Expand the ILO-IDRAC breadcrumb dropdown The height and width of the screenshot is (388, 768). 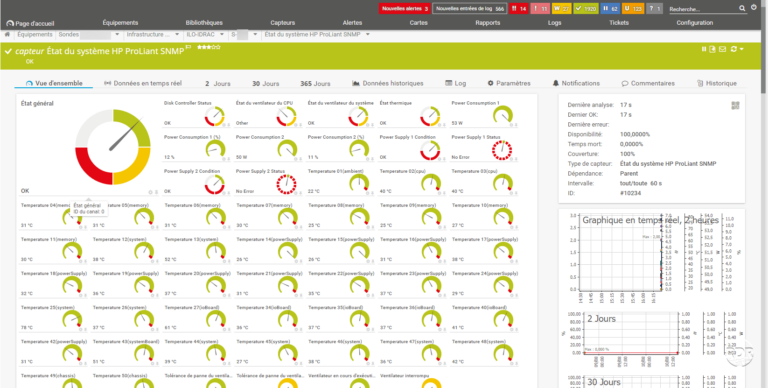221,34
